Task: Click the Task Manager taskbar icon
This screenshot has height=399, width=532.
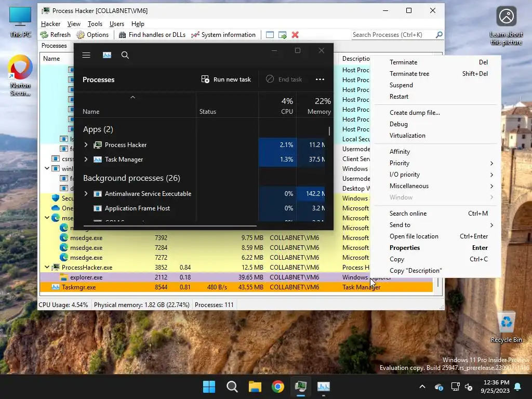Action: [323, 387]
